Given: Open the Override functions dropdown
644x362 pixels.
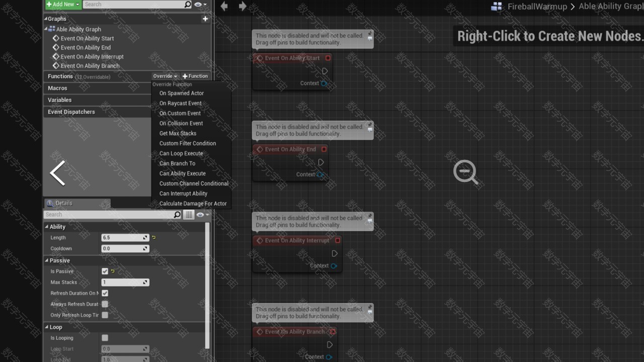Looking at the screenshot, I should (165, 76).
